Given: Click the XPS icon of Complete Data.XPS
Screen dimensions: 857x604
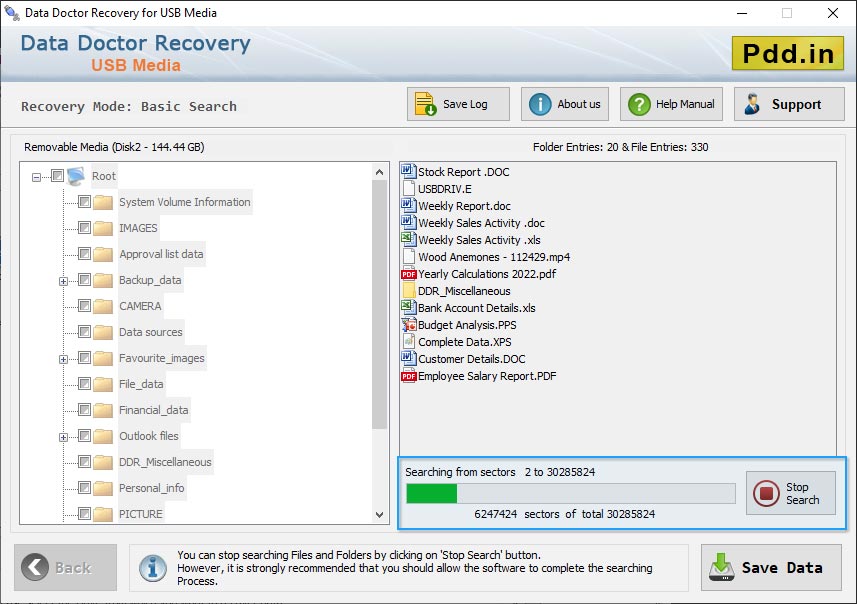Looking at the screenshot, I should point(408,342).
